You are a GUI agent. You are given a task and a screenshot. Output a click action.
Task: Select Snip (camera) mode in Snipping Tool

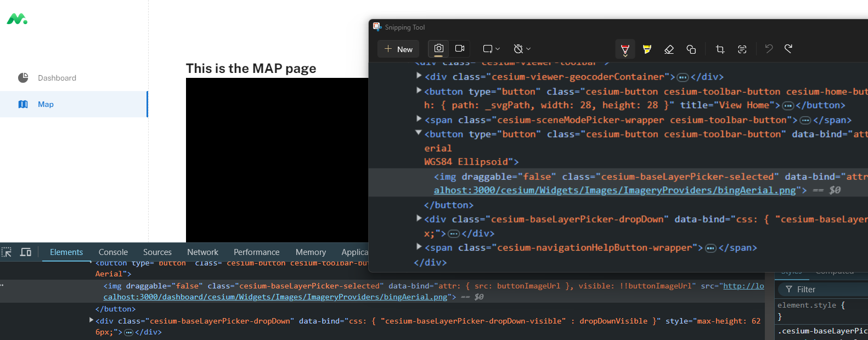point(438,49)
